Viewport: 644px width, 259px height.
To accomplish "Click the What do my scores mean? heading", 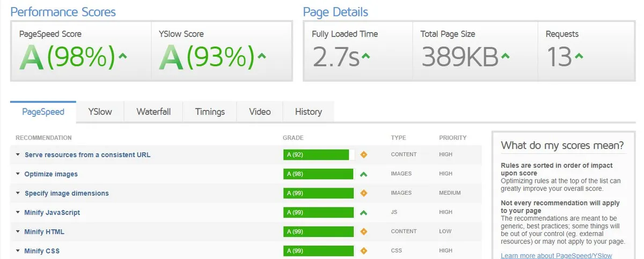I will click(x=562, y=145).
